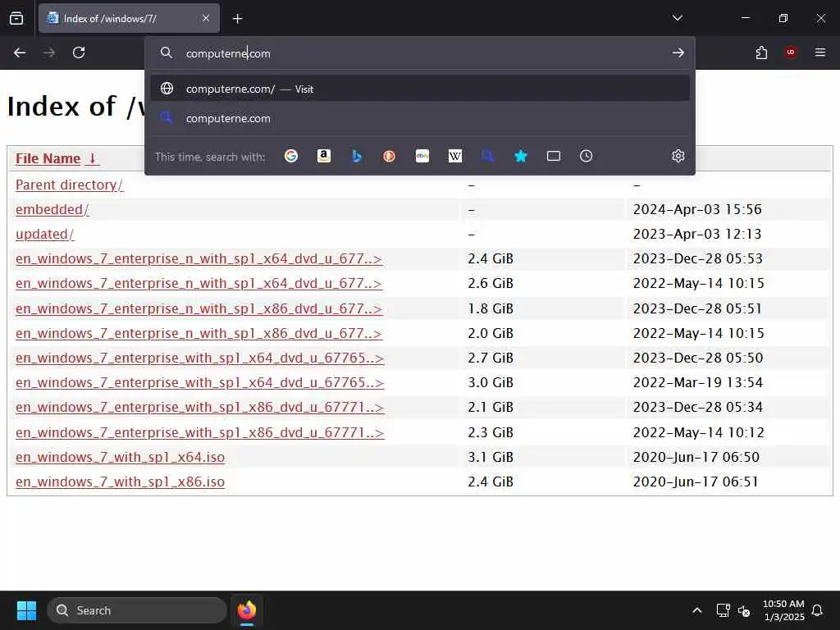Download en_windows_7_with_sp1_x64.iso
The width and height of the screenshot is (840, 630).
tap(120, 457)
